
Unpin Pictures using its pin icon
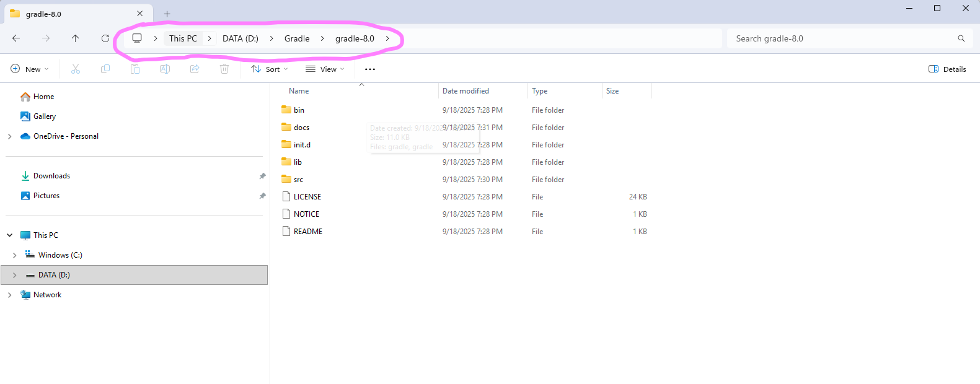tap(262, 196)
